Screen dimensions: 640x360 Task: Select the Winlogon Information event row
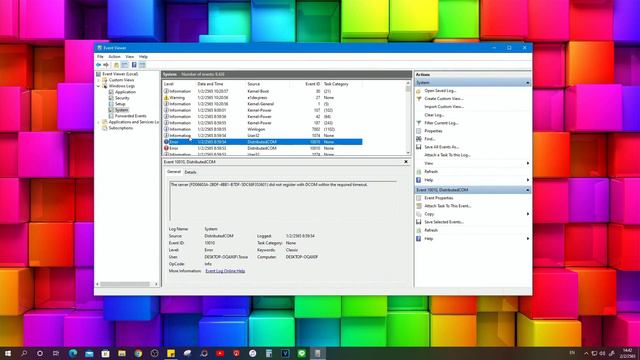(262, 129)
